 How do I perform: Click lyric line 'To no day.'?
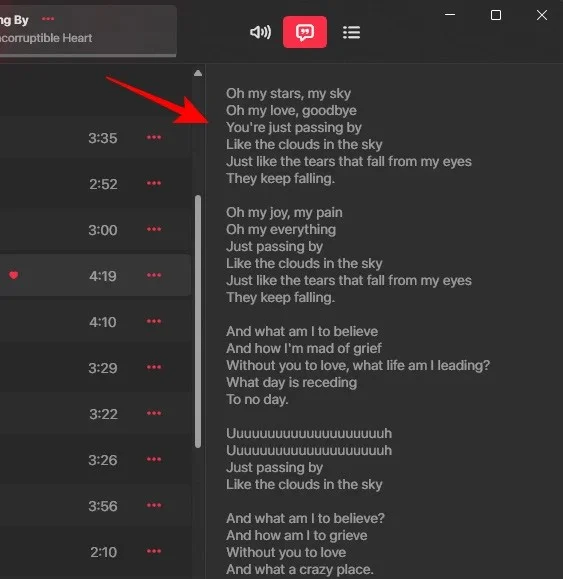pos(257,400)
